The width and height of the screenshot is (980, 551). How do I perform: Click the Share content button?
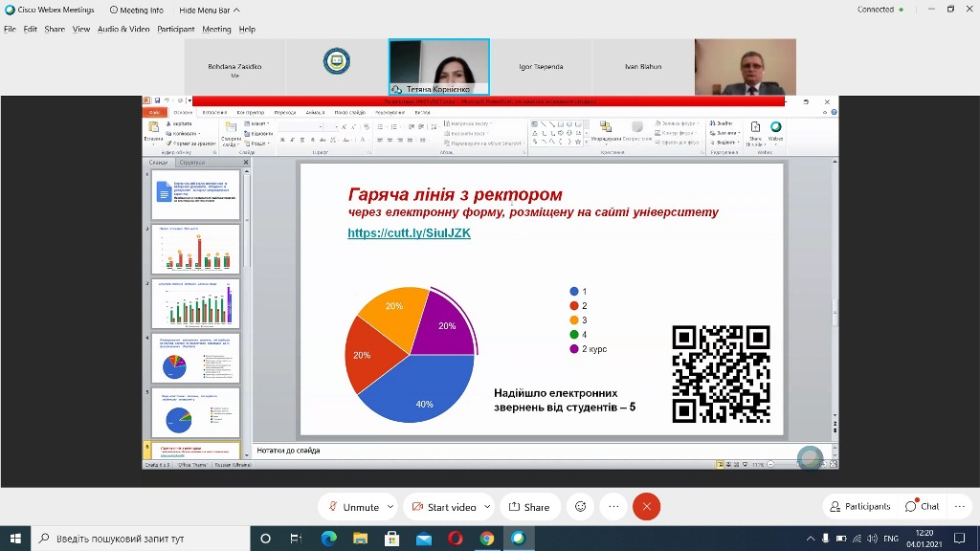click(529, 507)
